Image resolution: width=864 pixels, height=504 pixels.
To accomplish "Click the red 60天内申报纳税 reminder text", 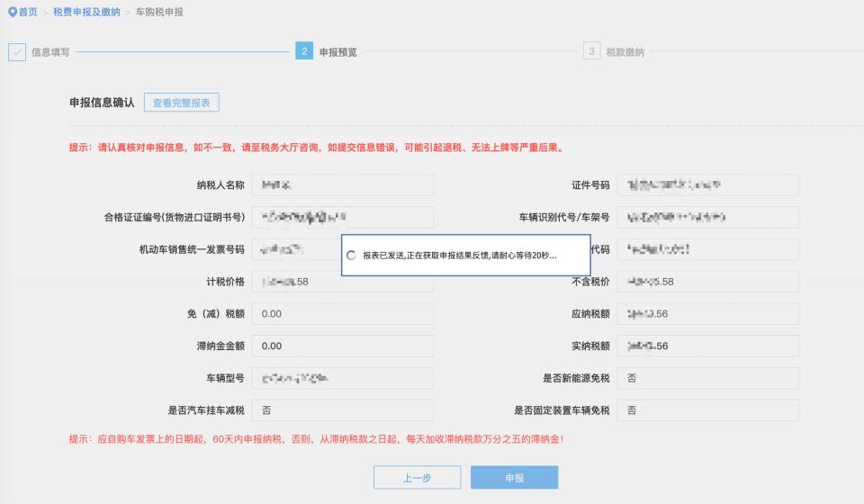I will coord(316,439).
